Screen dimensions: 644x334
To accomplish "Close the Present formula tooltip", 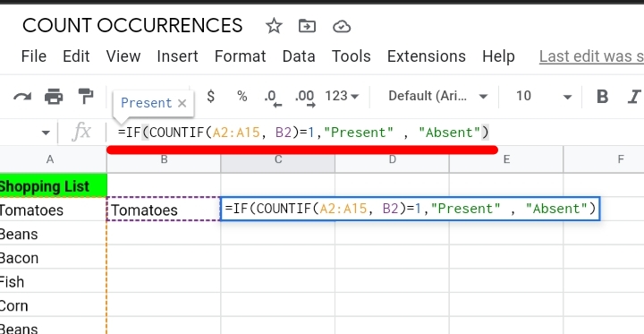I will tap(182, 103).
